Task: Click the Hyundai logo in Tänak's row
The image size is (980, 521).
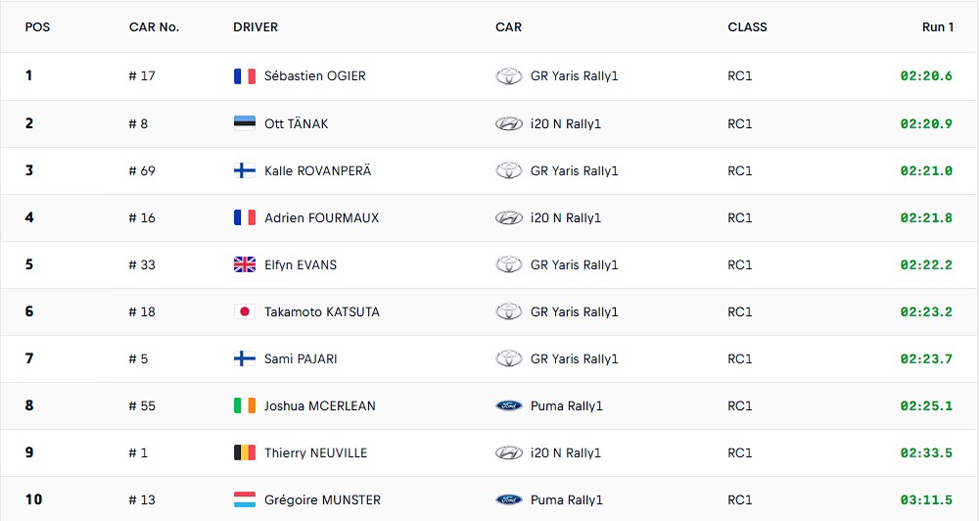Action: pos(509,123)
